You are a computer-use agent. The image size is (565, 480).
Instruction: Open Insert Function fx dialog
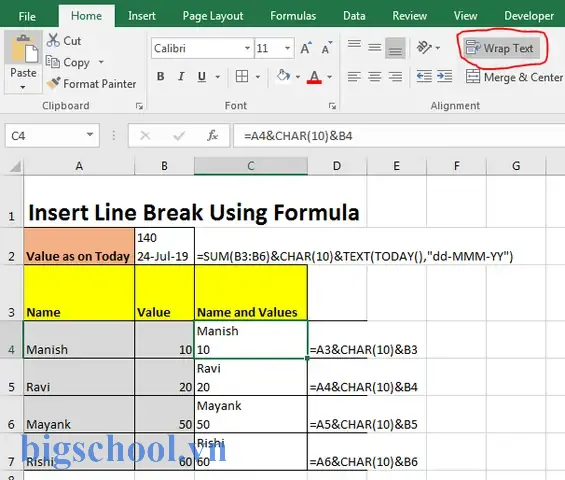click(x=213, y=136)
